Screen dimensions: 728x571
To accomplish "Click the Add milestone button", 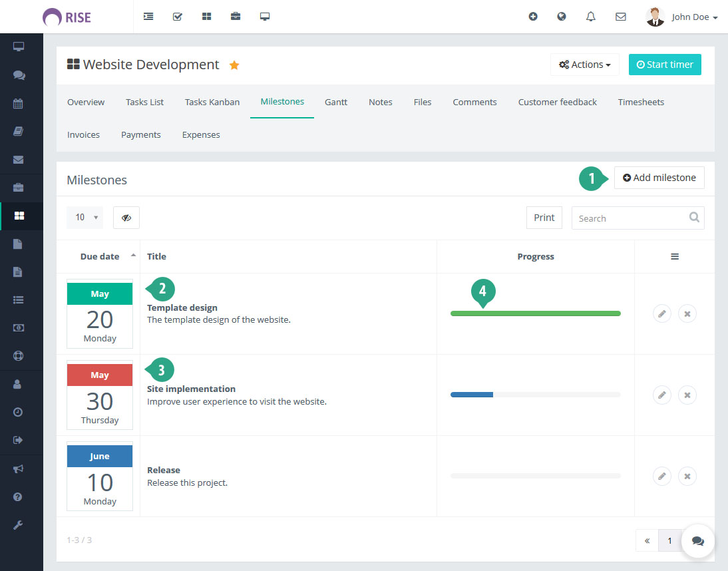I will pyautogui.click(x=659, y=178).
